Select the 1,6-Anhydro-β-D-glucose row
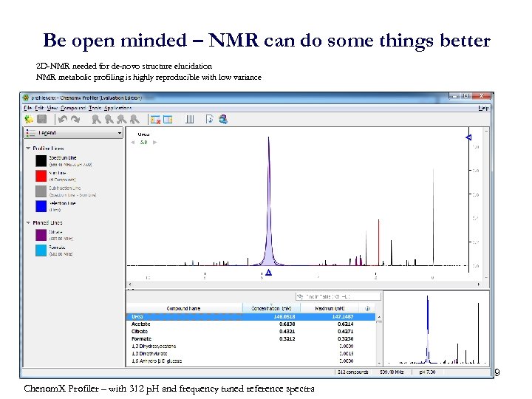Screen dimensions: 532x399 coord(251,361)
